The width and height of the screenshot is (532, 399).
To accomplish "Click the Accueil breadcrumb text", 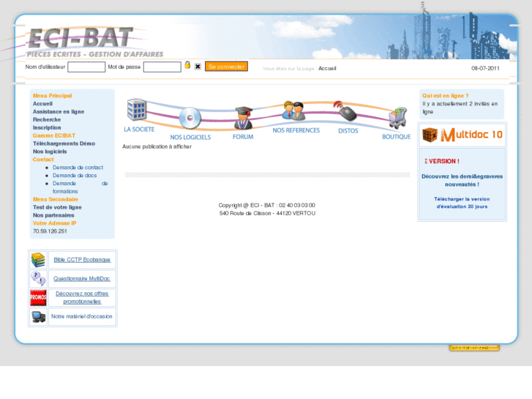I will coord(327,69).
